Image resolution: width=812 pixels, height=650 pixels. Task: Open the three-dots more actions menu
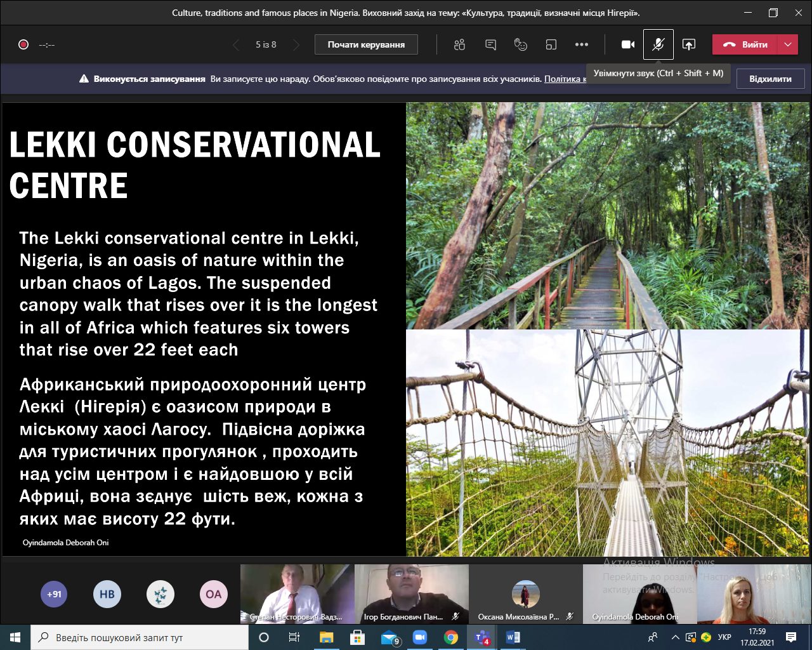tap(582, 44)
